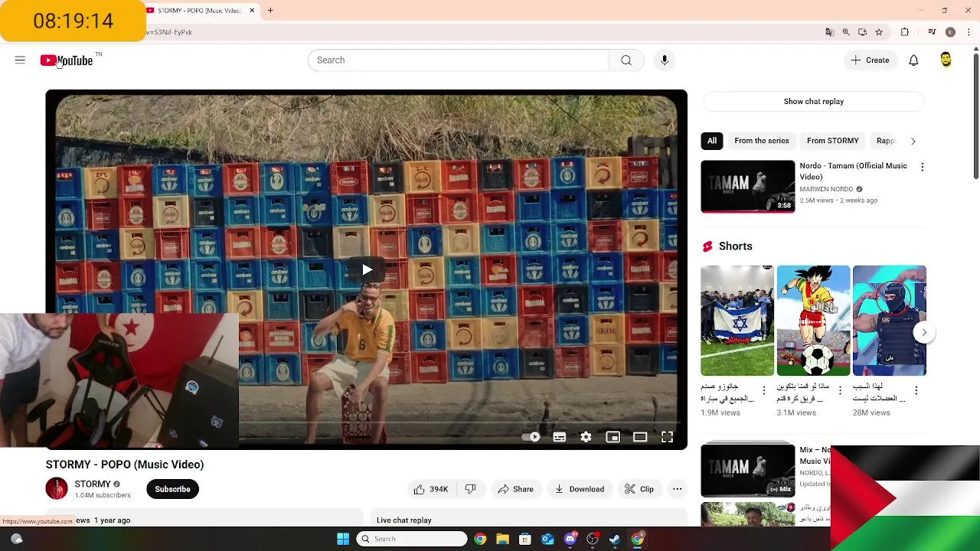
Task: Toggle subtitles/closed captions
Action: pyautogui.click(x=560, y=437)
